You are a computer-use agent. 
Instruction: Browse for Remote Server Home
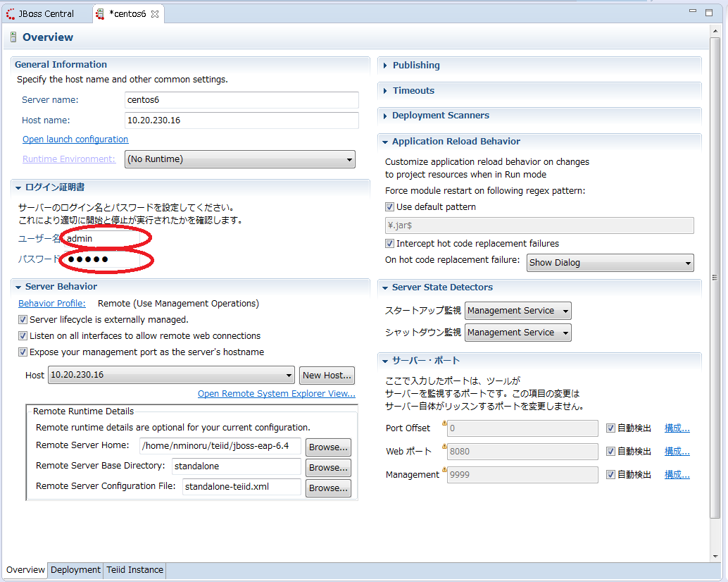click(x=328, y=447)
